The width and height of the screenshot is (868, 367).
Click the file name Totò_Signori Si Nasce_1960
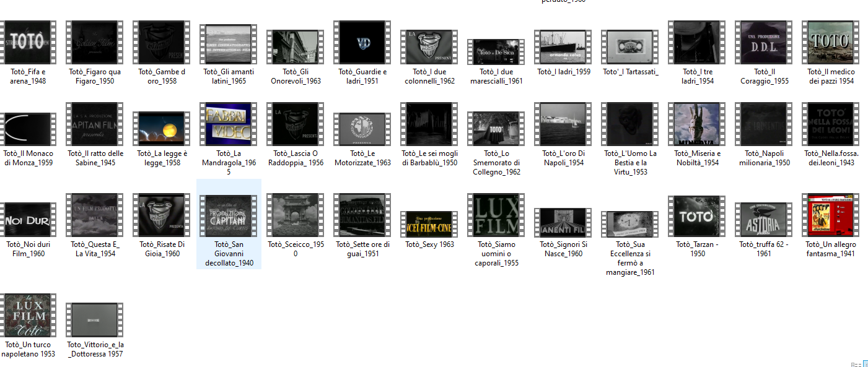tap(563, 249)
